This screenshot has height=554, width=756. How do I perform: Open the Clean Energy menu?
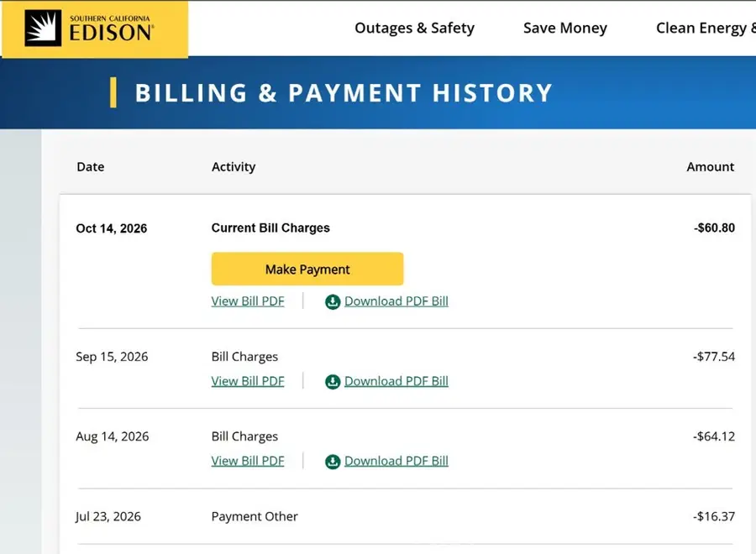[x=706, y=28]
